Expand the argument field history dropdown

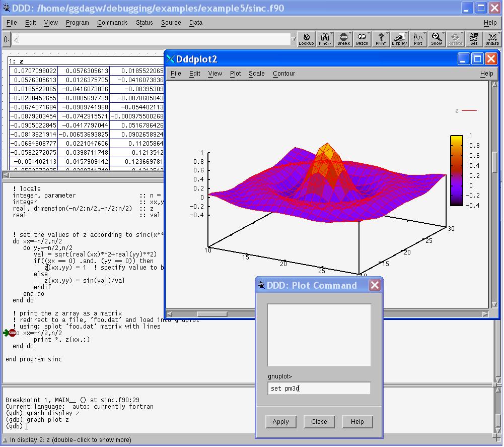pyautogui.click(x=294, y=39)
